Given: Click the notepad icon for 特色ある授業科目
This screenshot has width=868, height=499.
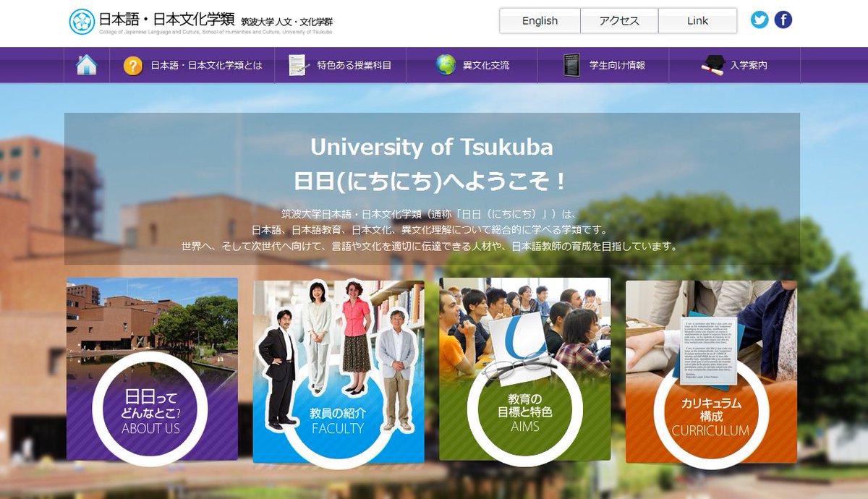Looking at the screenshot, I should point(297,65).
